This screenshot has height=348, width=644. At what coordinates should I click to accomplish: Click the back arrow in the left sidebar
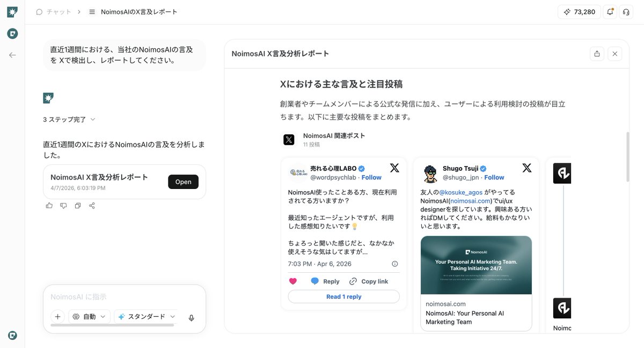coord(12,55)
